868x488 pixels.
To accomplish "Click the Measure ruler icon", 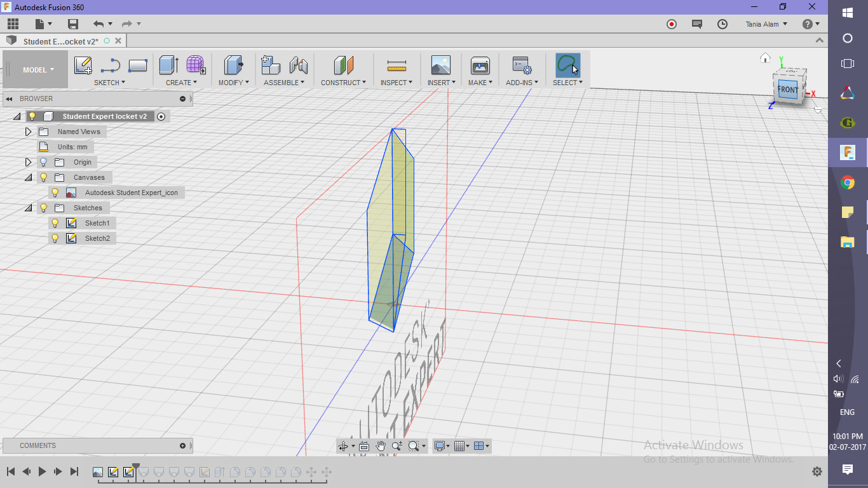I will 397,65.
